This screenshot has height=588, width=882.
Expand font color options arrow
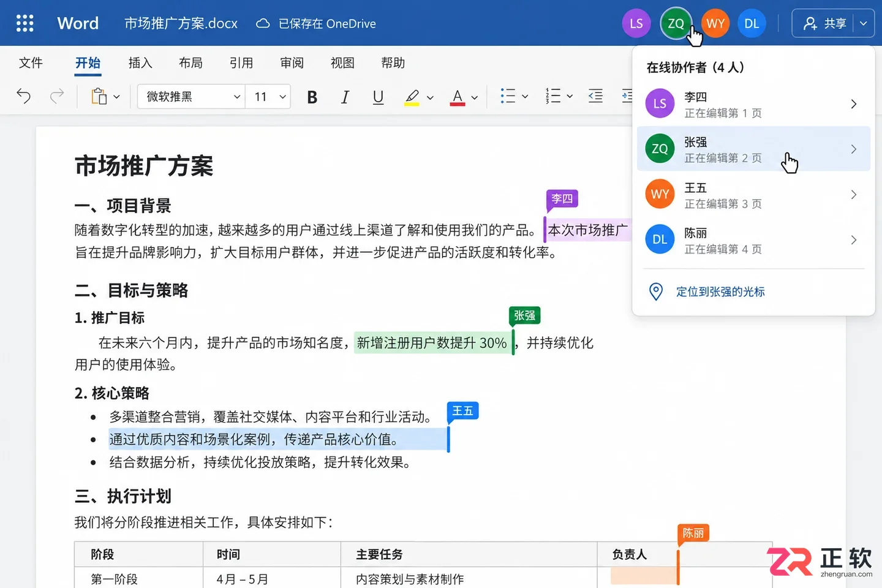475,97
